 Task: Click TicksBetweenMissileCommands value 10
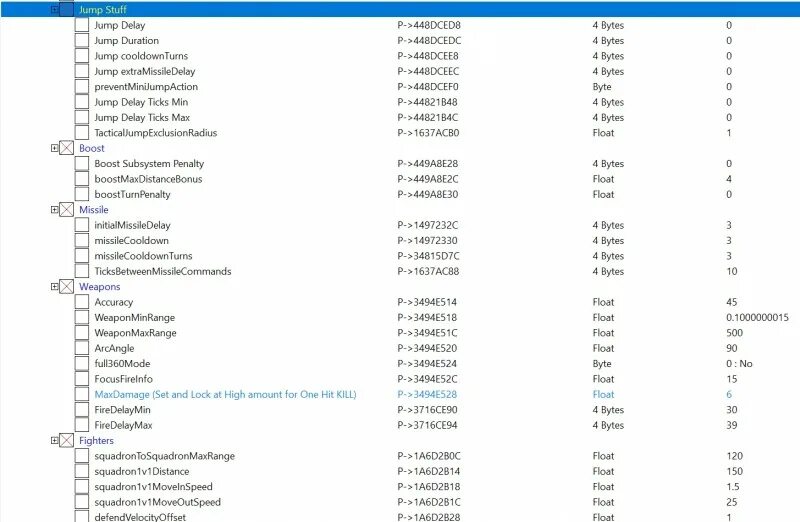point(732,271)
